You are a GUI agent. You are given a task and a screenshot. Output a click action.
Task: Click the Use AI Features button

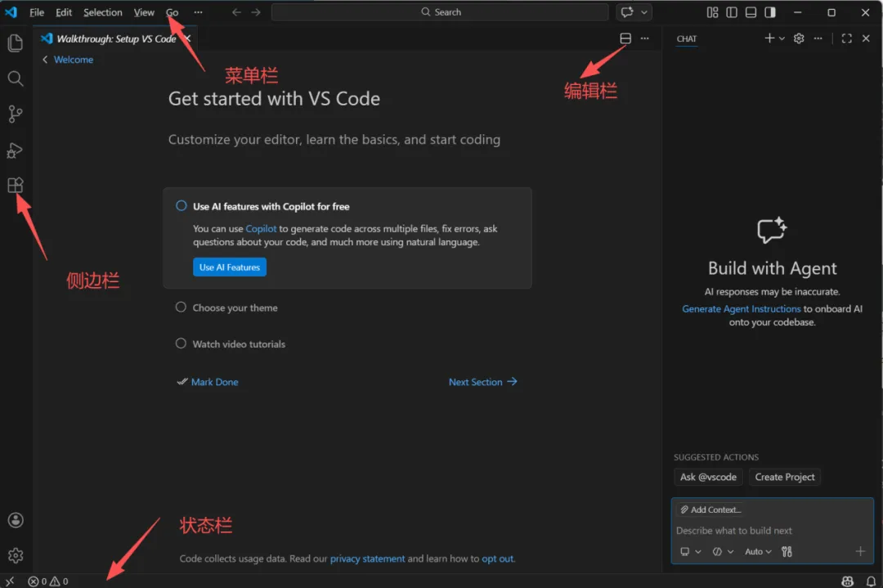point(229,267)
